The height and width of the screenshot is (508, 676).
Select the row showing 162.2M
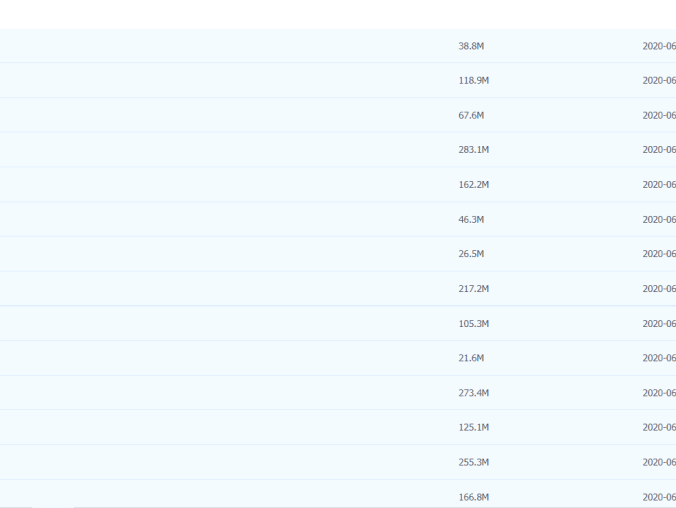(x=473, y=185)
